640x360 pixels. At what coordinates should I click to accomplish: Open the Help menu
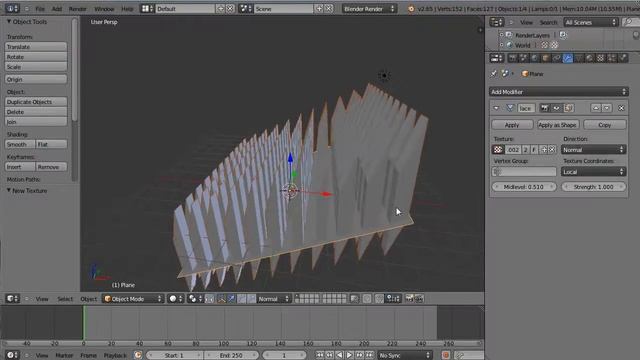tap(127, 9)
